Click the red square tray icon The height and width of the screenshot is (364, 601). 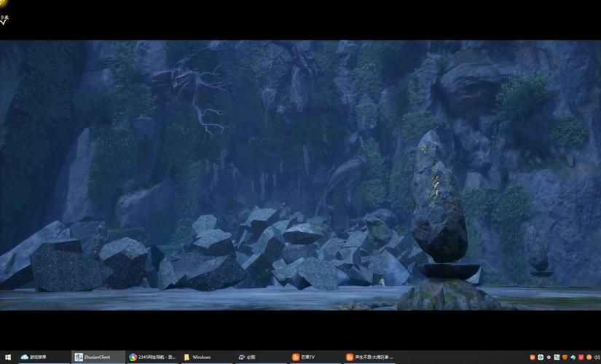tap(581, 357)
